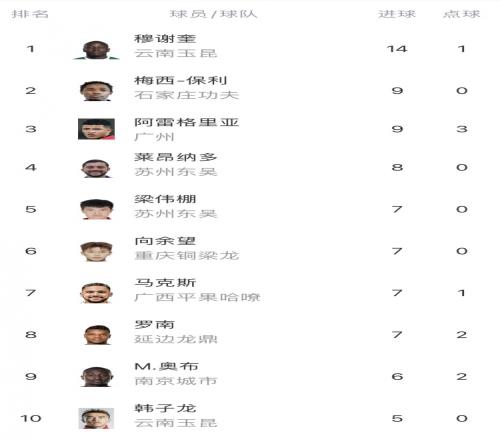Screen dimensions: 500x440
Task: Open team 广西平果哈嘹
Action: [x=197, y=297]
